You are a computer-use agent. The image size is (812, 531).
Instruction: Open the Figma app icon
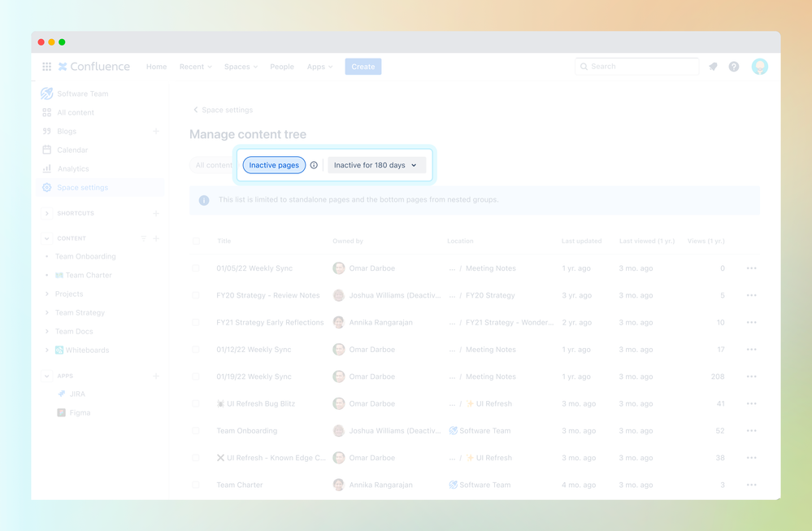pos(62,412)
